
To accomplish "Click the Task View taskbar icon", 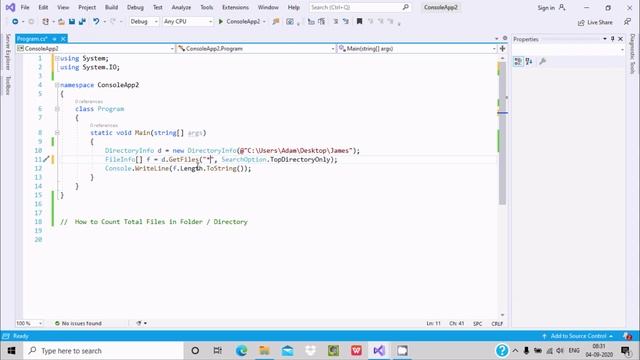I will (x=218, y=351).
